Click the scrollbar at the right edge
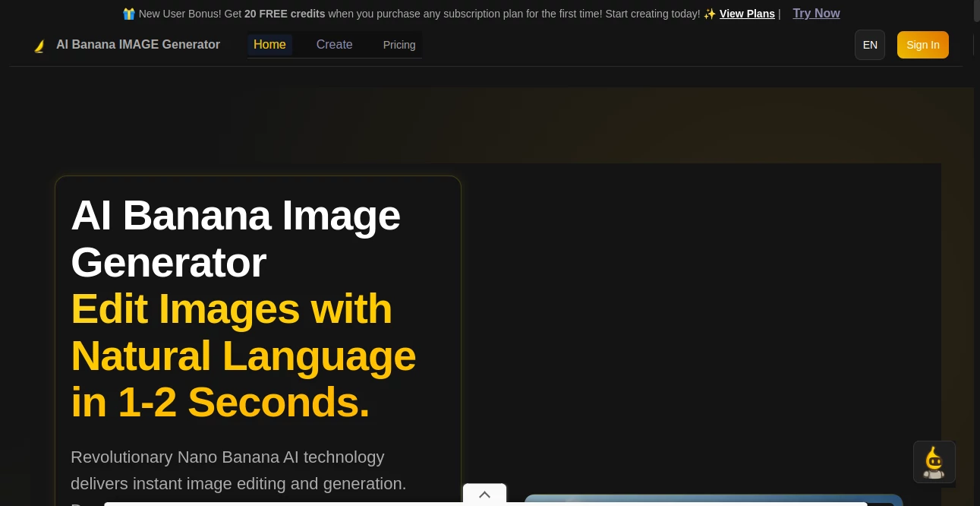980x506 pixels. [x=976, y=11]
